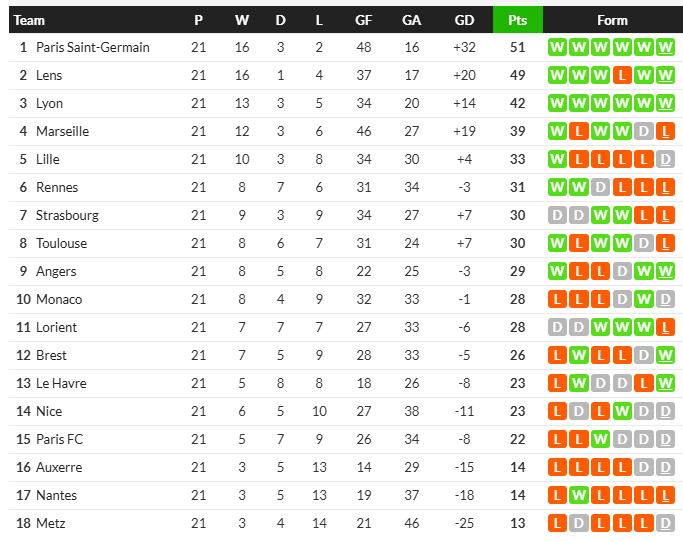Click the Form column header
Viewport: 683px width, 541px height.
(612, 20)
